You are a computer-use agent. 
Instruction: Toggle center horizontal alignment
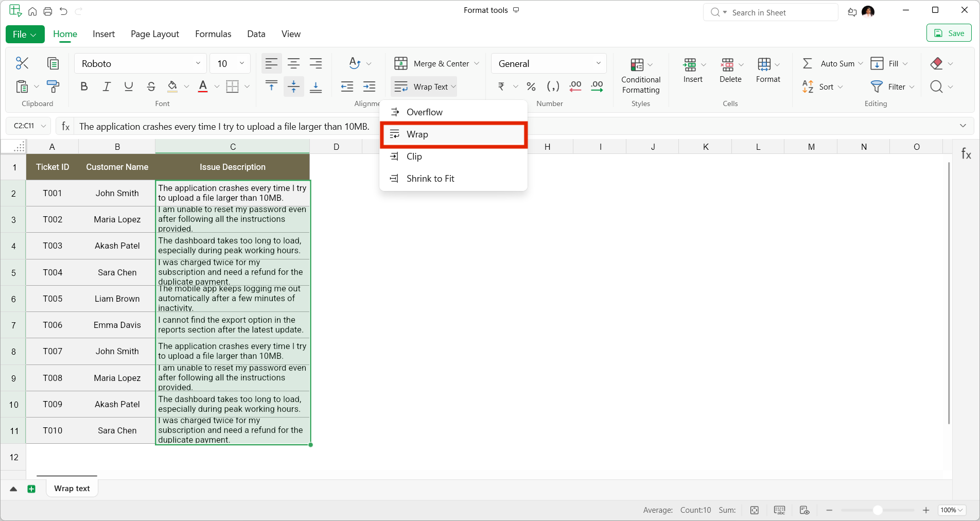(x=293, y=63)
